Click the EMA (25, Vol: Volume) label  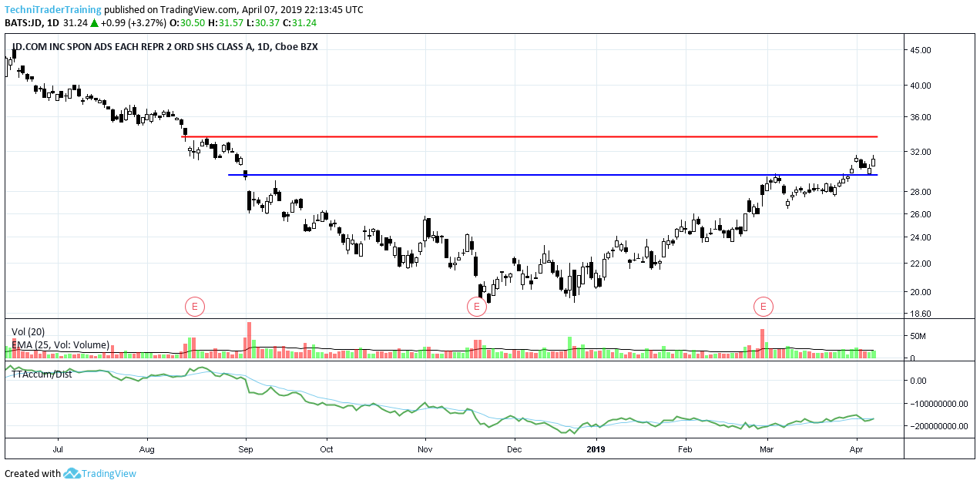(x=60, y=345)
